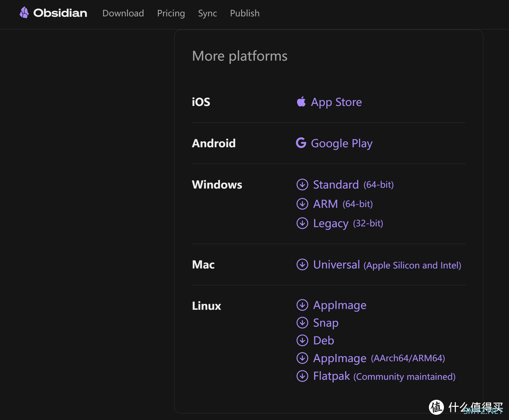The height and width of the screenshot is (420, 509).
Task: Click the 'Linux' platform label
Action: [x=206, y=306]
